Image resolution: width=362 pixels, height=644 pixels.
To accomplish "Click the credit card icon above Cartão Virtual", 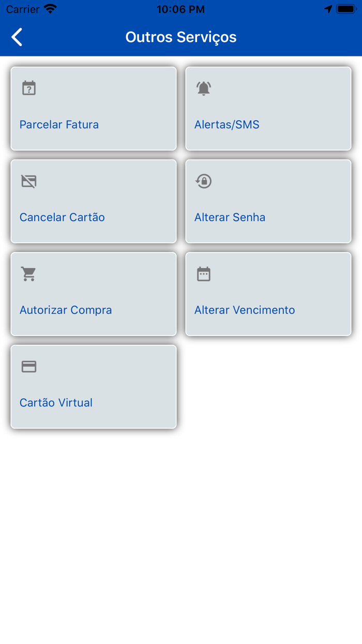I will point(28,366).
